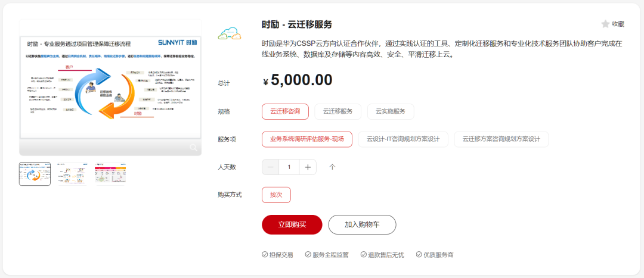This screenshot has height=278, width=644.
Task: Select the 云实施服务 specification option
Action: click(391, 111)
